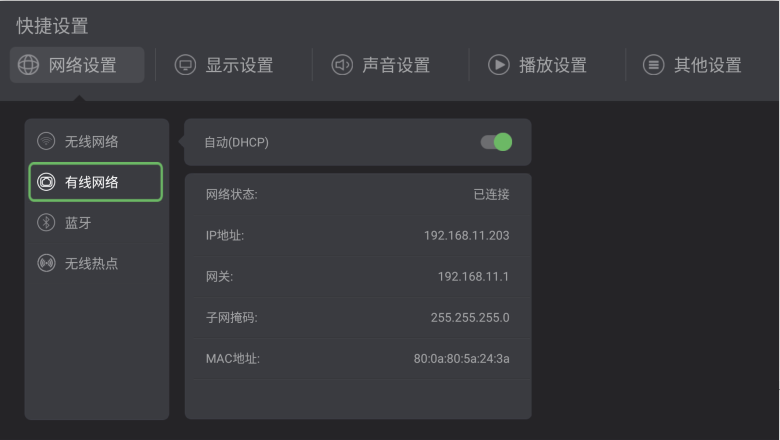780x440 pixels.
Task: Toggle the 自动(DHCP) switch off
Action: coord(496,142)
